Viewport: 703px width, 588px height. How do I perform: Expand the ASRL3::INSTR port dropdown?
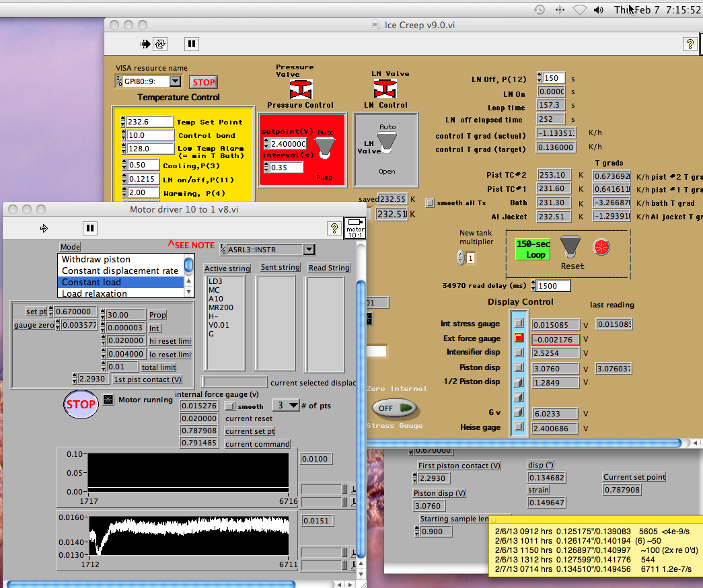(x=309, y=250)
